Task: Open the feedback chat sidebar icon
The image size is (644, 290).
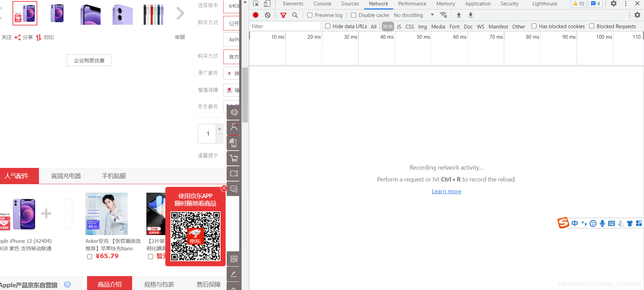Action: 234,189
